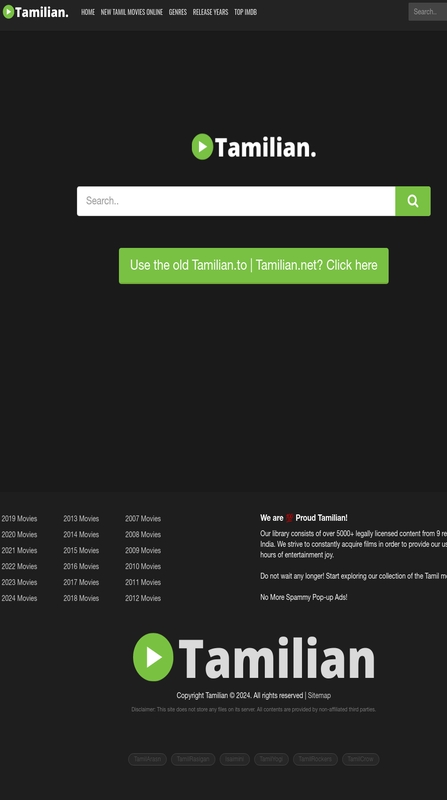Click the Isaimini tag
Screen dimensions: 447x800
coord(235,759)
